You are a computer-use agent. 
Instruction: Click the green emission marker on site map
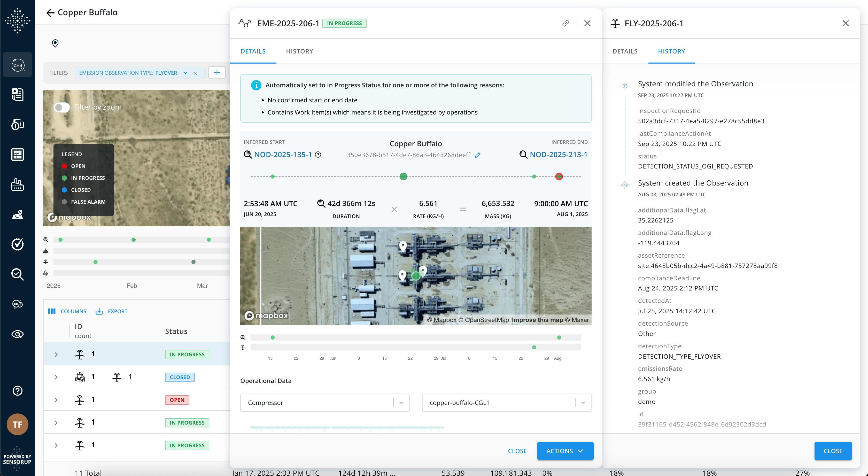(x=416, y=276)
